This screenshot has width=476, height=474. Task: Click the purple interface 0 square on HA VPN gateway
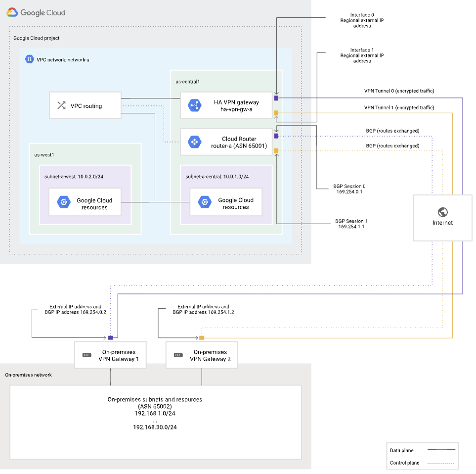[276, 98]
